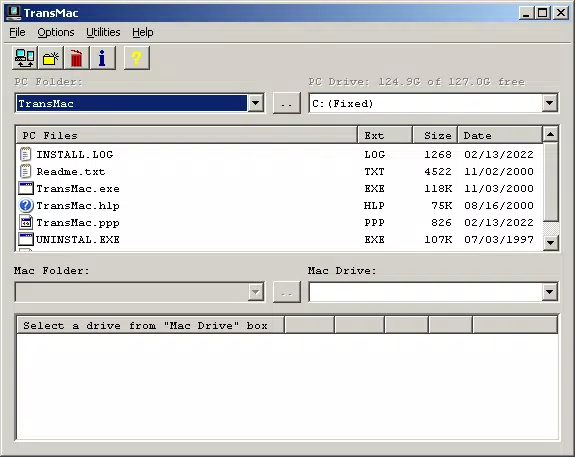575x457 pixels.
Task: Sort by the Size column header
Action: [x=435, y=135]
